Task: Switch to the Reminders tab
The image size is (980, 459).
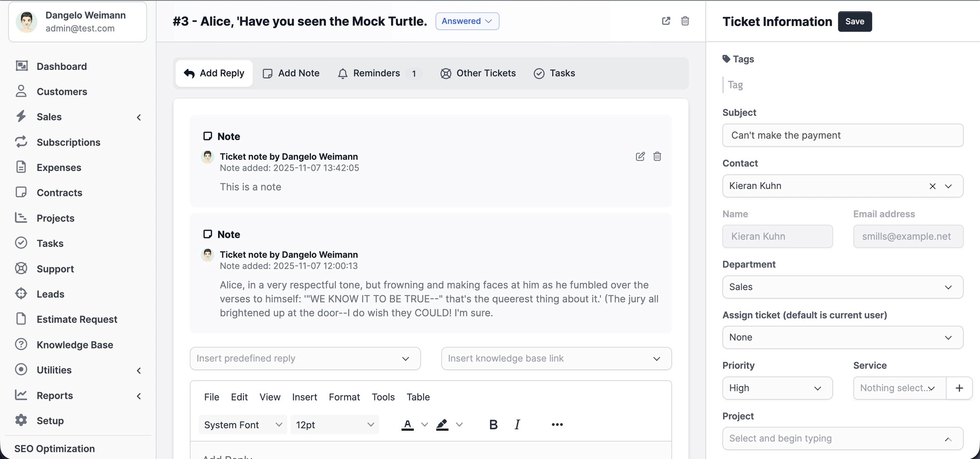Action: tap(379, 73)
